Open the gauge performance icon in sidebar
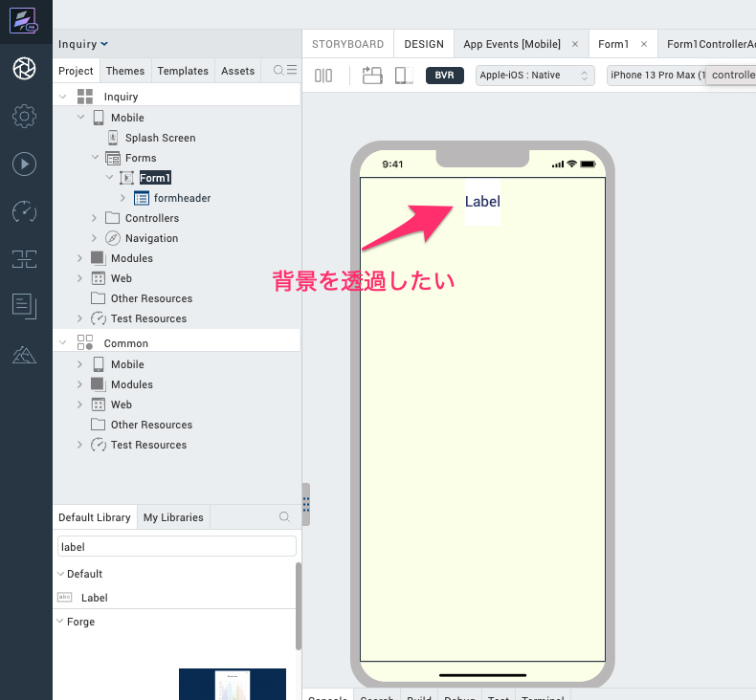 pos(24,211)
